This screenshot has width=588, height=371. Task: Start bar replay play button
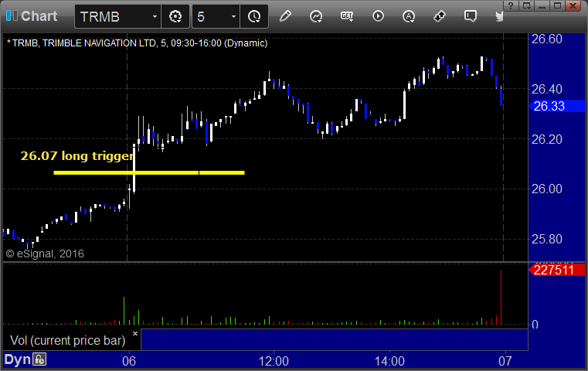tap(378, 16)
